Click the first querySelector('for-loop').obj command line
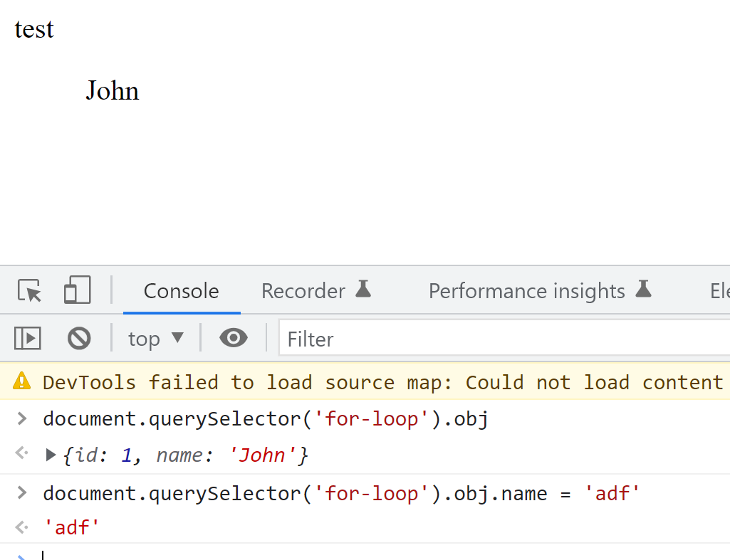The height and width of the screenshot is (560, 730). pyautogui.click(x=266, y=419)
